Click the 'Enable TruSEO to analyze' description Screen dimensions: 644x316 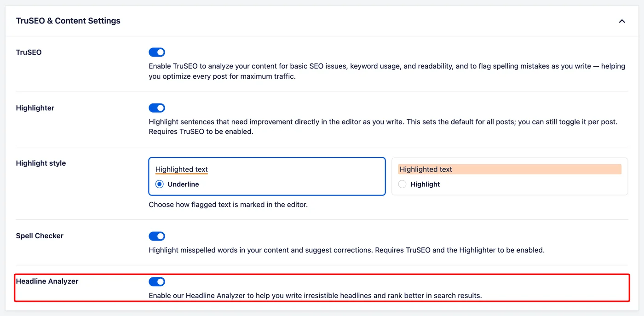tap(387, 71)
